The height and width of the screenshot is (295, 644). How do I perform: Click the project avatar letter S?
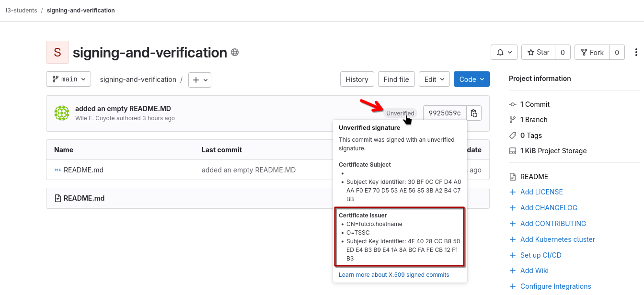57,52
